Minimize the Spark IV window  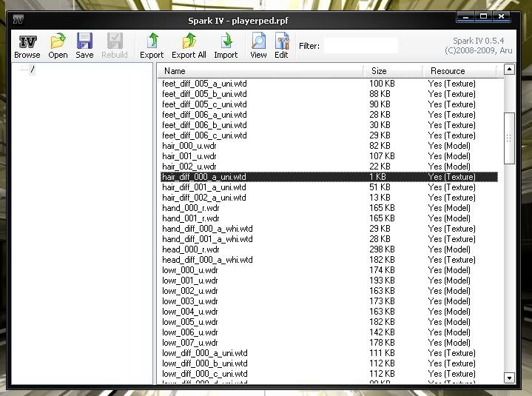465,16
